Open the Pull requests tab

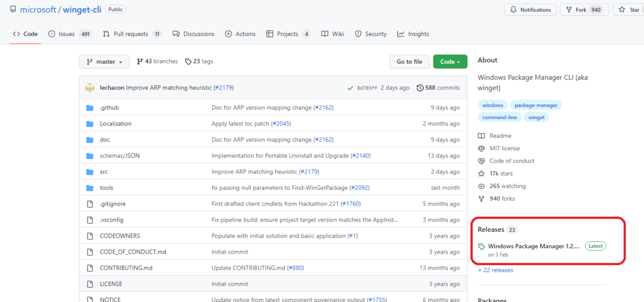tap(132, 34)
